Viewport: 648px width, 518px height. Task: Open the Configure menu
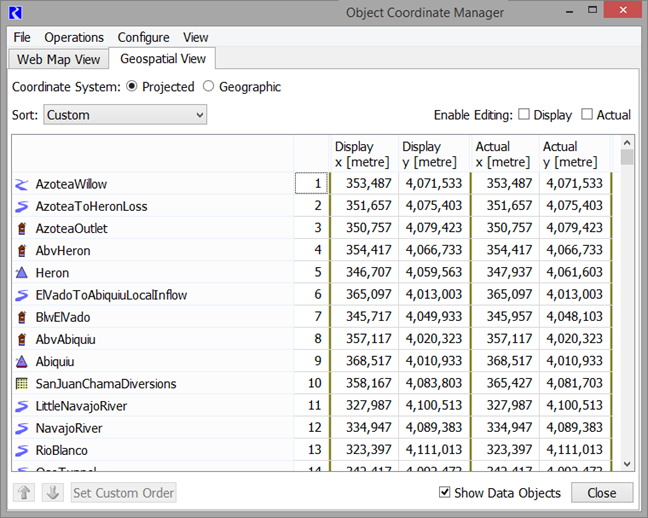(143, 37)
